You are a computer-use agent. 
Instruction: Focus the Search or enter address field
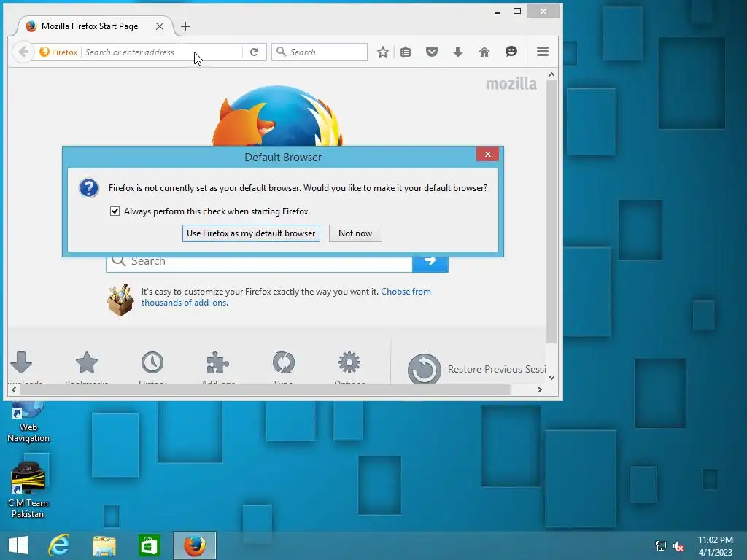click(x=162, y=52)
